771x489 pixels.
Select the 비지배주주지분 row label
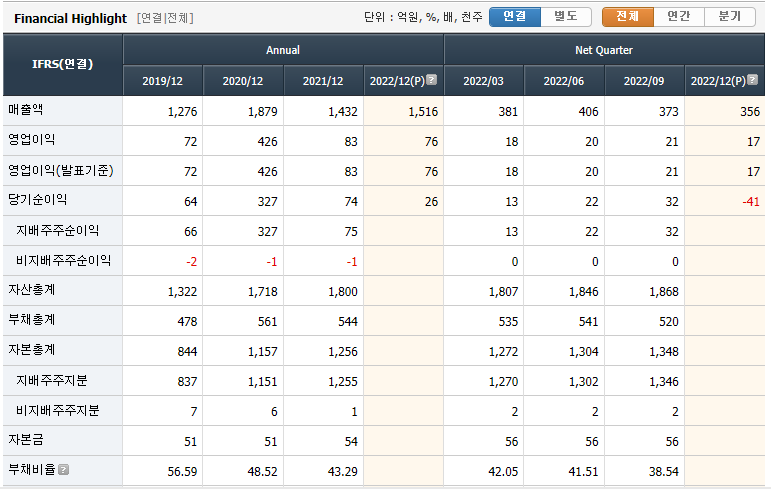(x=58, y=410)
